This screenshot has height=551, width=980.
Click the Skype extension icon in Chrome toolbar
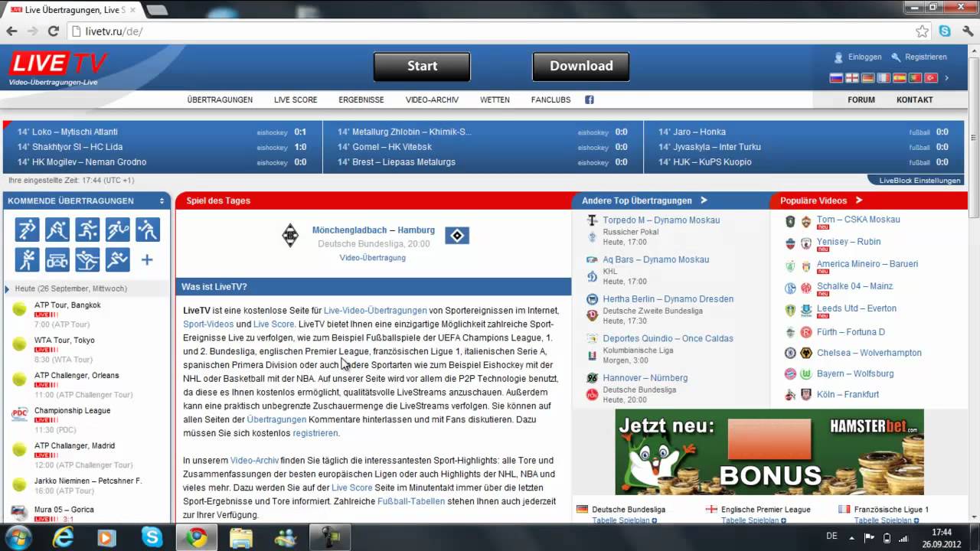click(x=945, y=31)
